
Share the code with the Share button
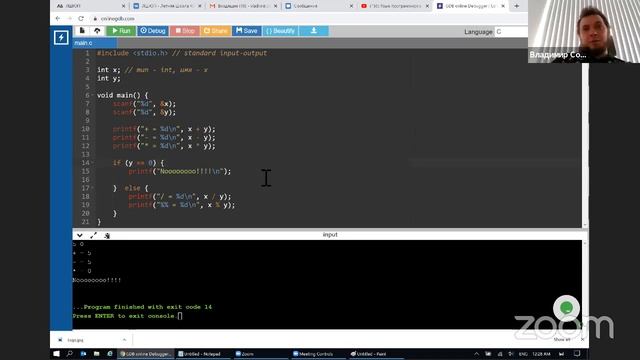(216, 31)
